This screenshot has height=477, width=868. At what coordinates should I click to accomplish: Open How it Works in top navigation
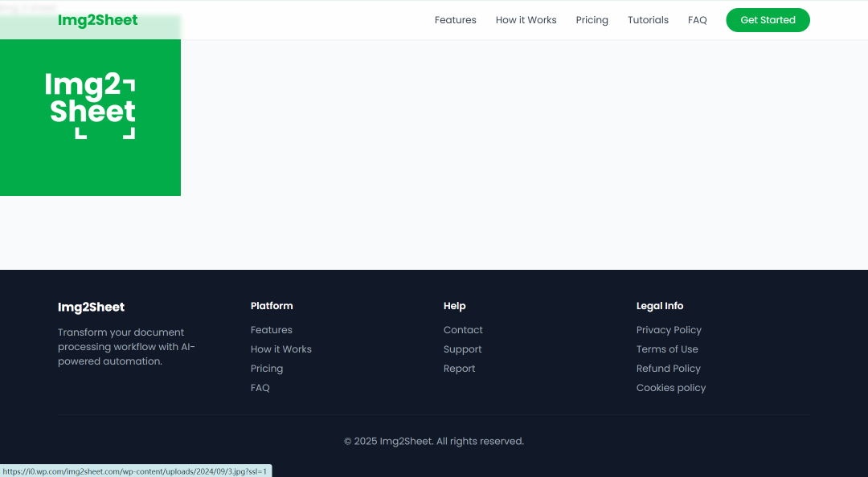tap(526, 20)
